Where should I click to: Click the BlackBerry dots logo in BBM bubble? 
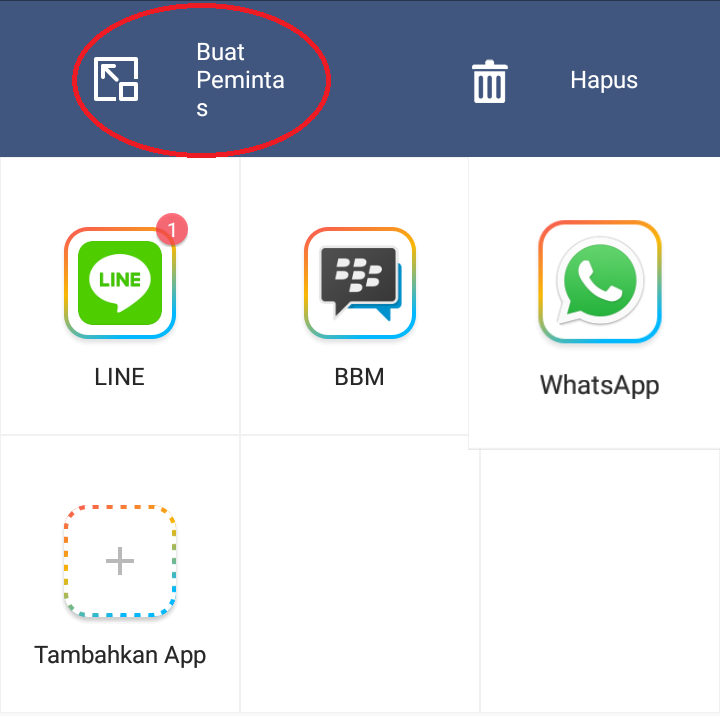click(359, 275)
